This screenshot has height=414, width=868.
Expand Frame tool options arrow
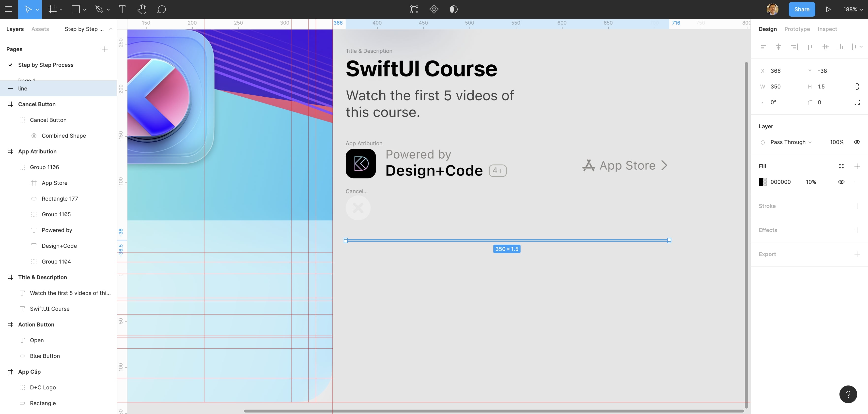(61, 10)
